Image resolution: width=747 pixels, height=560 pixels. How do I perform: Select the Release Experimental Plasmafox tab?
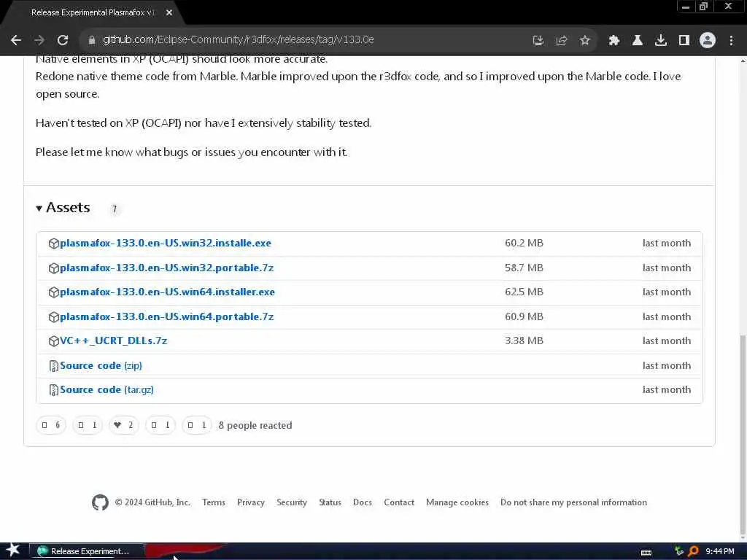[x=93, y=13]
